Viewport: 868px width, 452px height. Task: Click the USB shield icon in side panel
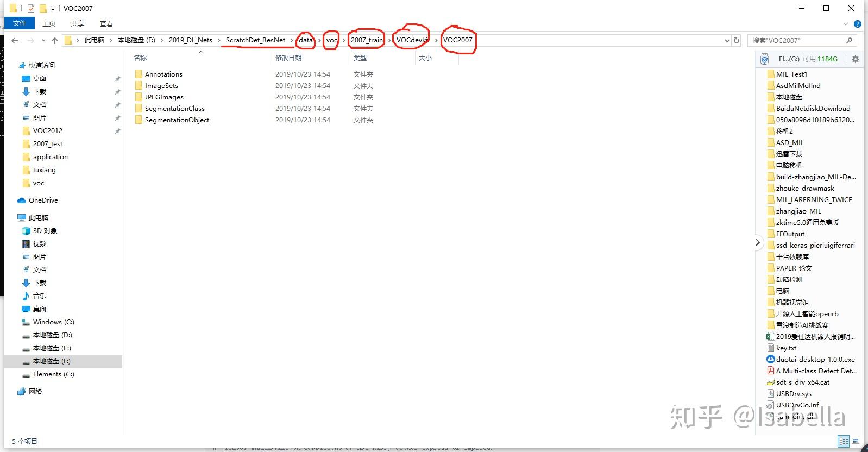tap(765, 59)
